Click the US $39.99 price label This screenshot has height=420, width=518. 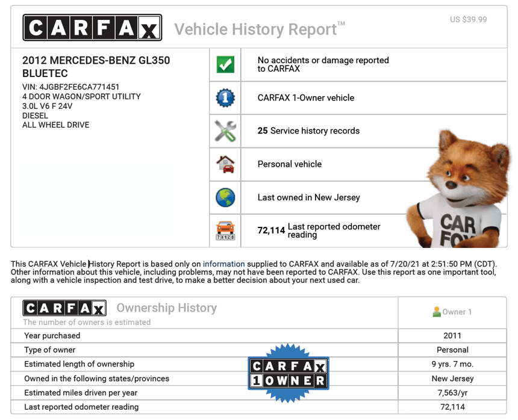coord(468,19)
